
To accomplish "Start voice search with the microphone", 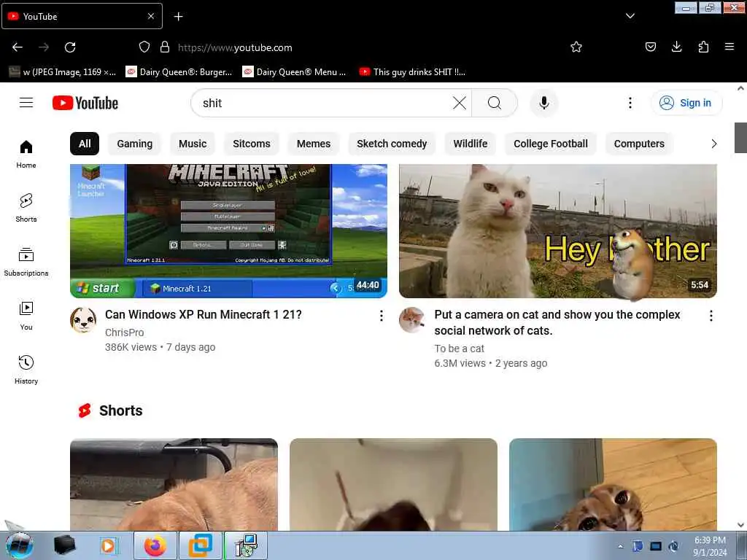I will pos(544,103).
